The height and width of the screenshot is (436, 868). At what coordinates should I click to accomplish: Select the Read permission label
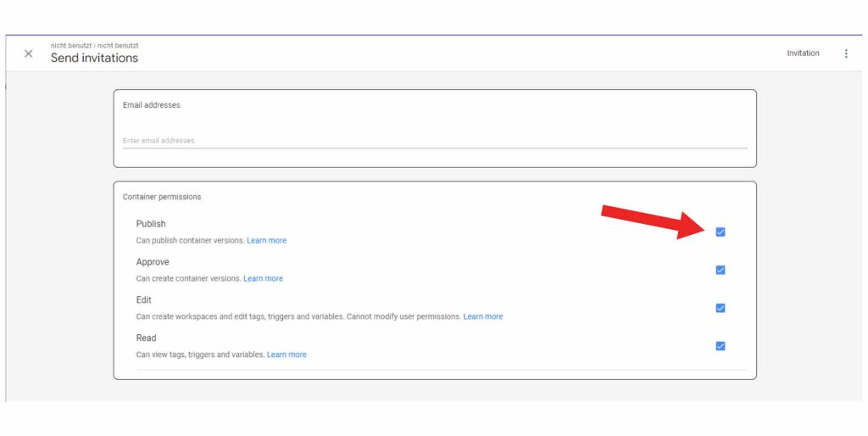click(x=146, y=338)
